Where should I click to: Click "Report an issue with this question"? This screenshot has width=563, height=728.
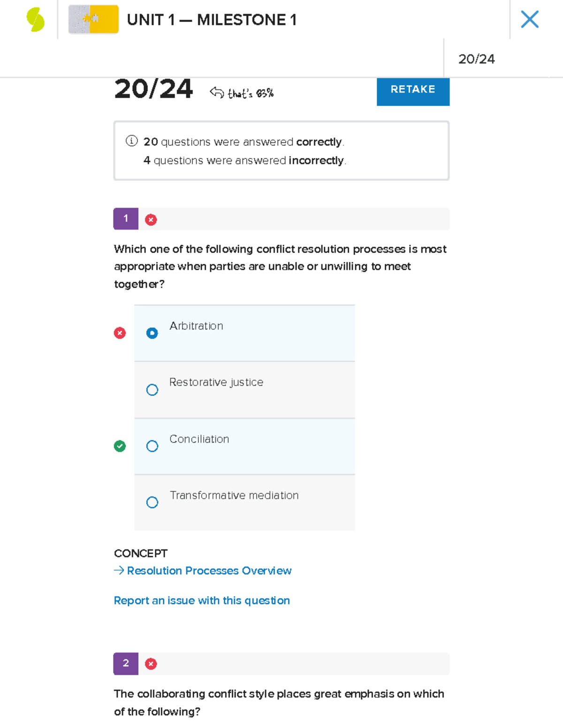pos(202,600)
